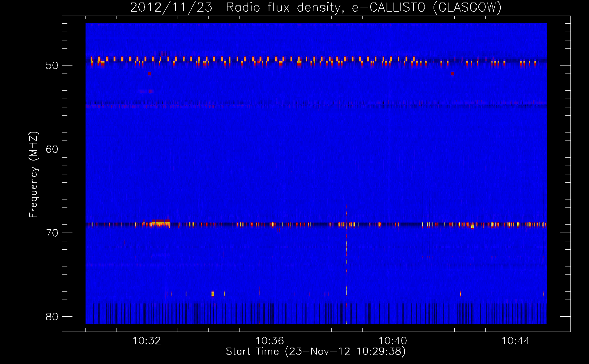Click the plot title '2012/11/23 Radio flux density, e-CALLISTO (GLASGOW)'

(316, 7)
